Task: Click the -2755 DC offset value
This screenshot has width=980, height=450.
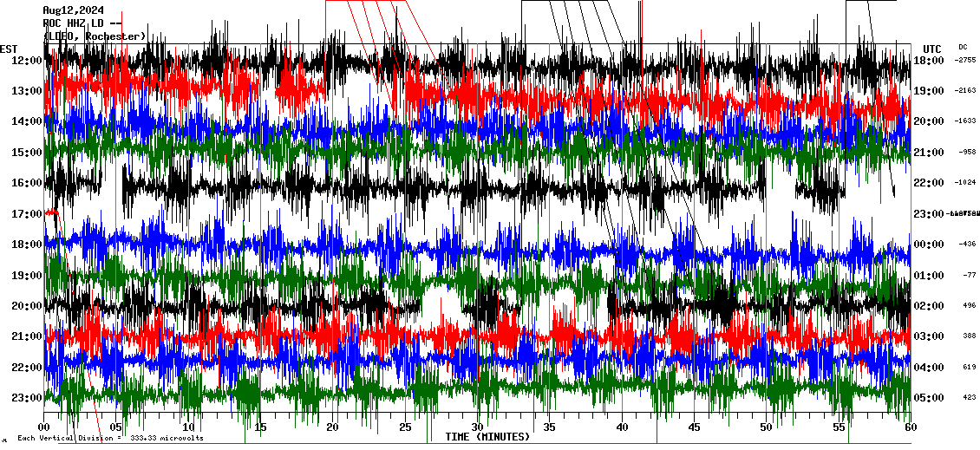Action: (x=965, y=60)
